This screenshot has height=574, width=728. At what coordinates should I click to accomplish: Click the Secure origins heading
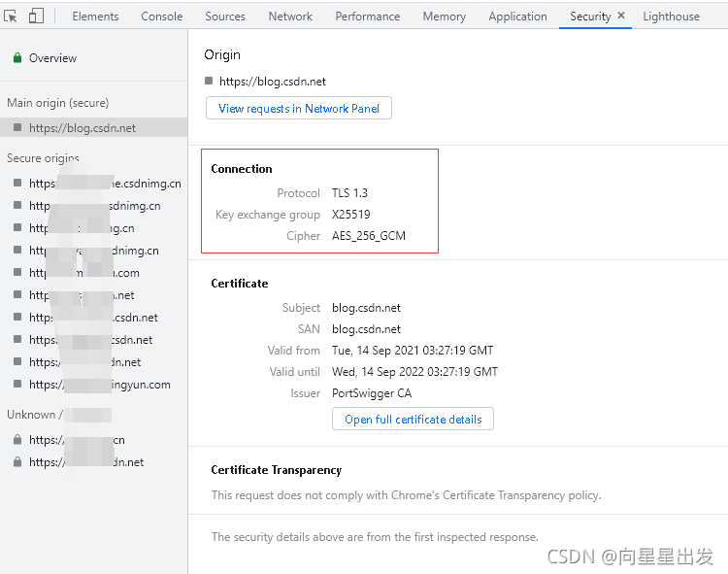(43, 158)
